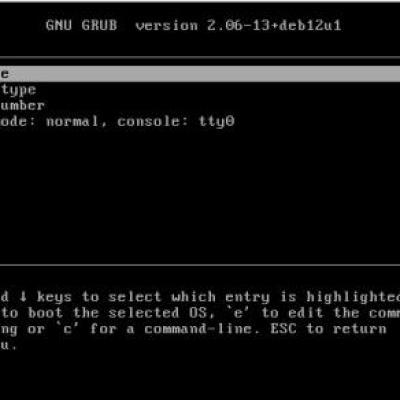Click the 'keys to select' instruction text
The width and height of the screenshot is (400, 400).
[99, 297]
